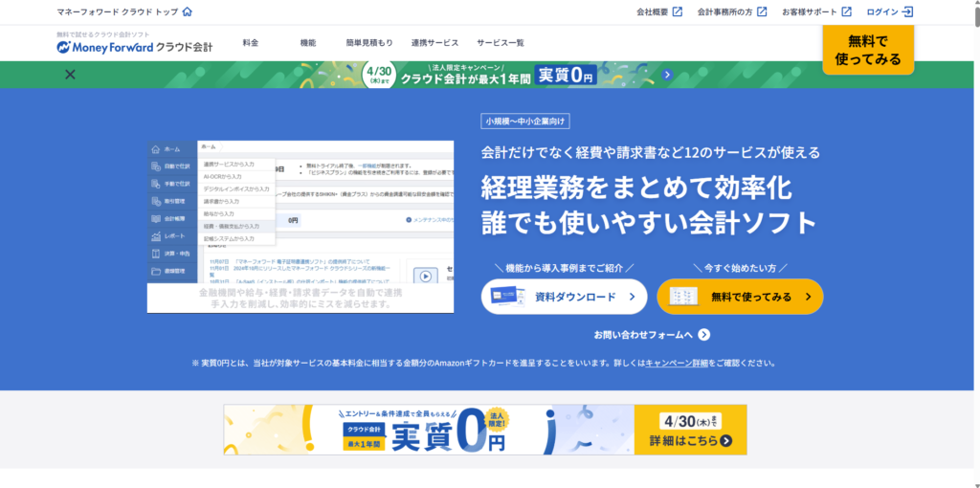
Task: Click the external-link icon beside お客様サポート
Action: (846, 12)
